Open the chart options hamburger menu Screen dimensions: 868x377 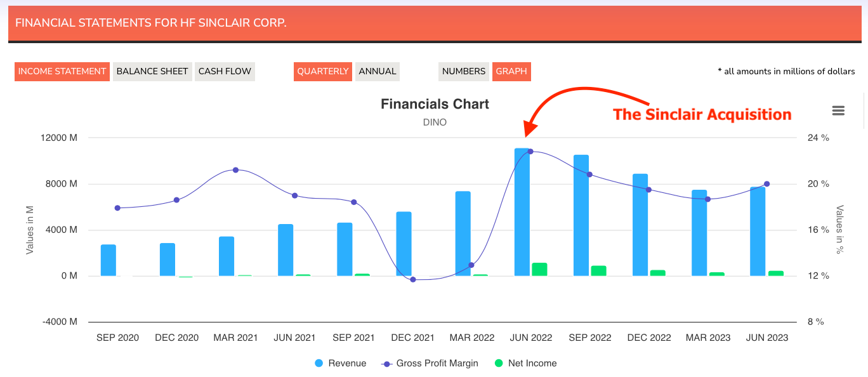coord(838,110)
